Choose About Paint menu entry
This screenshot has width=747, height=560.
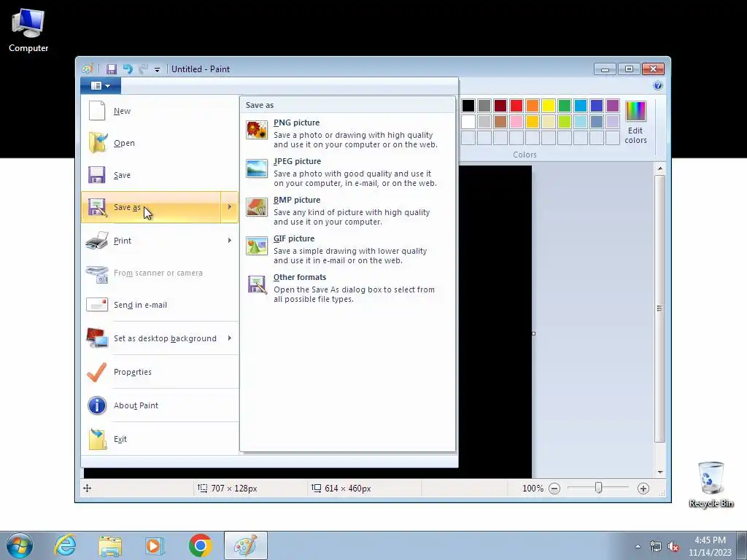point(160,405)
